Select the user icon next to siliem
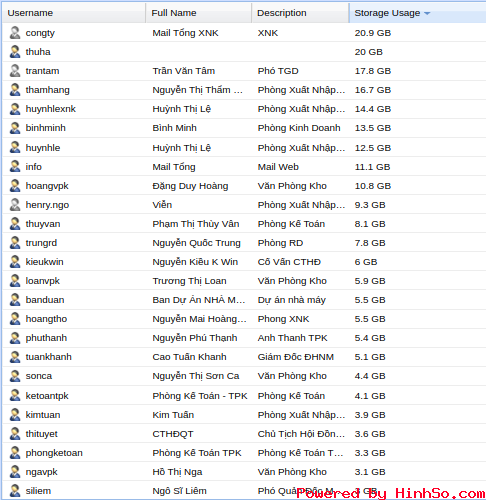This screenshot has width=486, height=500. [15, 491]
